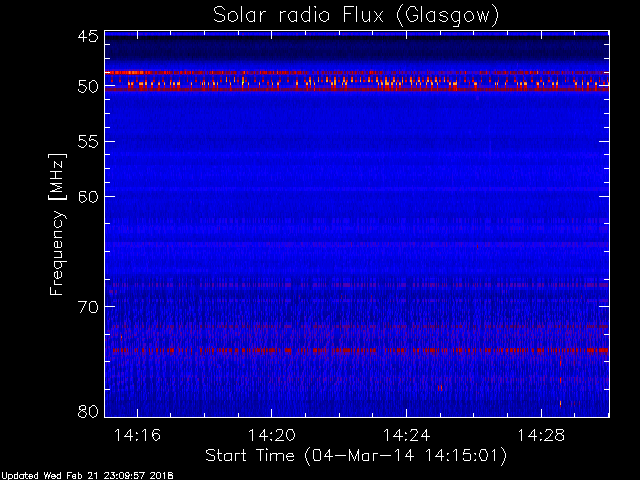
Task: Click the plot title Solar radio Flux (Glasgow)
Action: pos(356,16)
